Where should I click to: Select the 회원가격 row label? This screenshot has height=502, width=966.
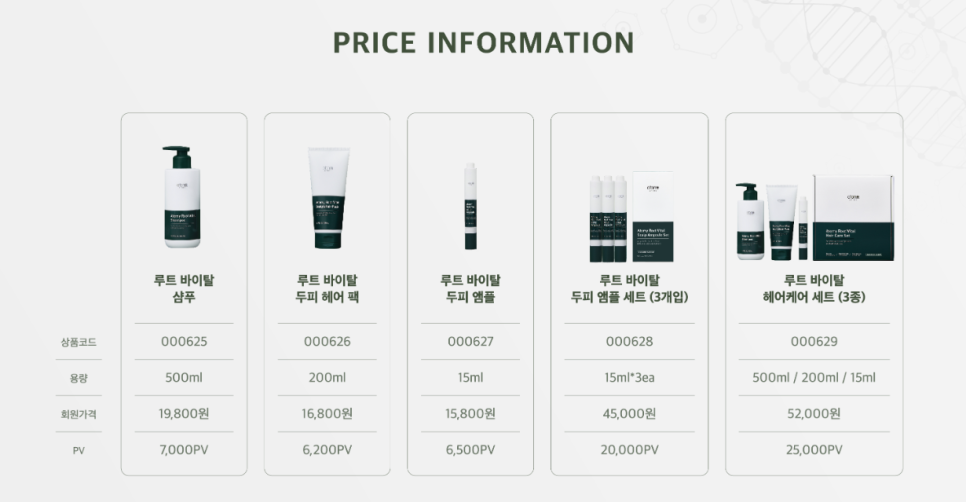(78, 414)
